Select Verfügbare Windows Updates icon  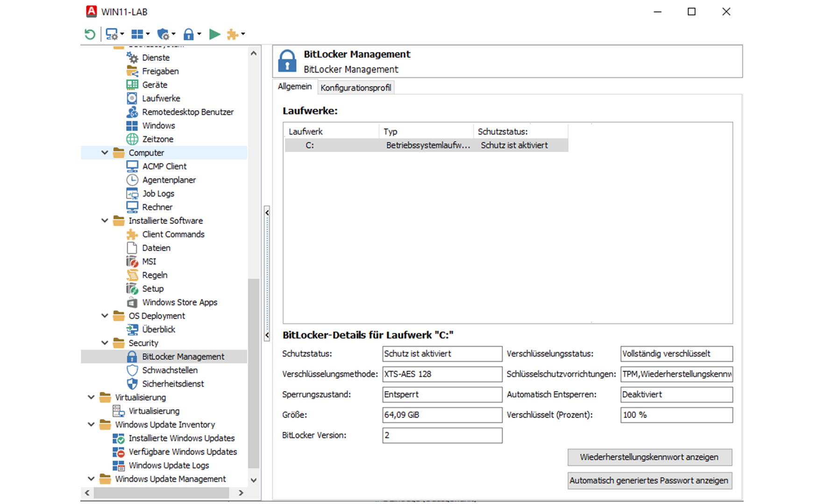click(119, 452)
